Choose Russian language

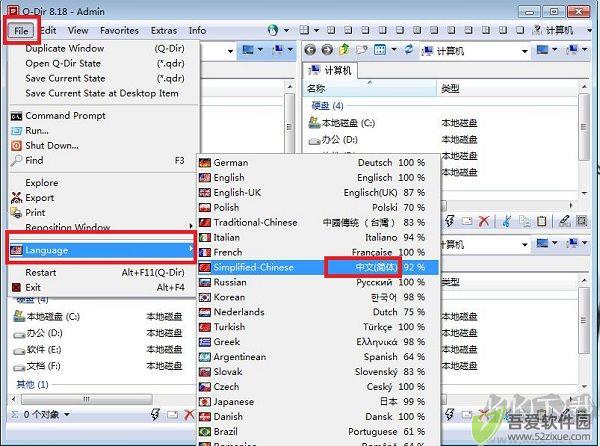coord(318,282)
